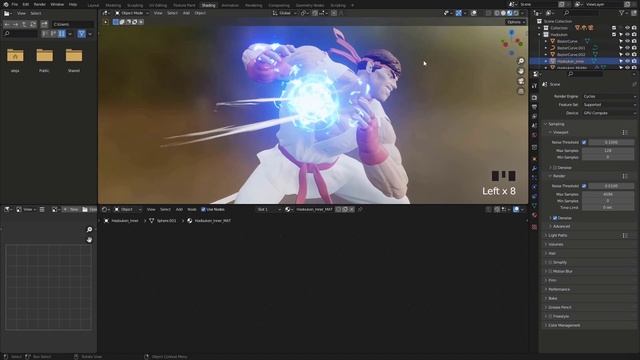Open the Shared folder thumbnail
This screenshot has height=360, width=640.
pyautogui.click(x=74, y=55)
